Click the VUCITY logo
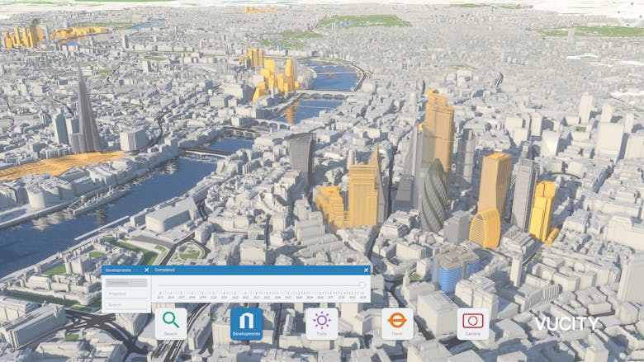This screenshot has height=362, width=644. tap(566, 323)
